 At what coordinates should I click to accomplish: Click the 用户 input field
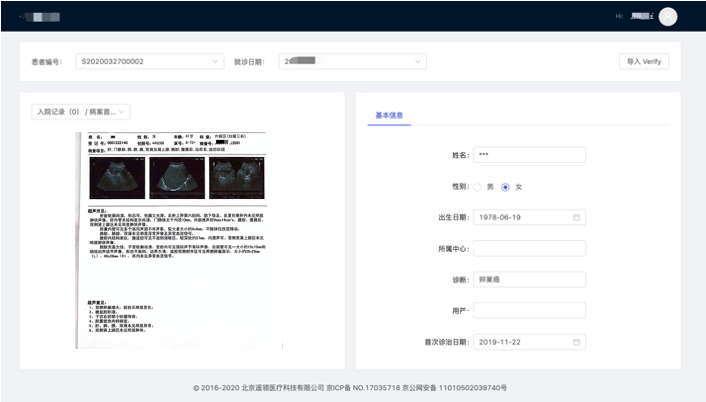coord(529,310)
